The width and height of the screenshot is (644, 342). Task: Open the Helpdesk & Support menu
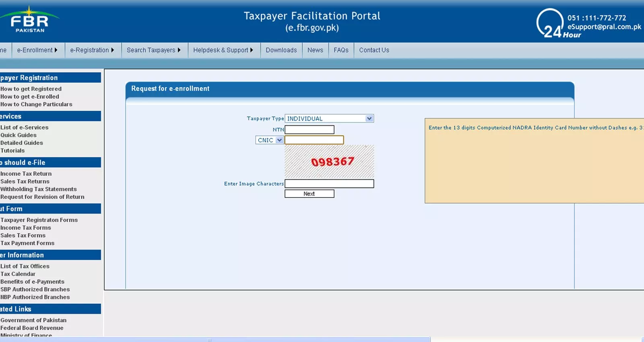tap(223, 50)
